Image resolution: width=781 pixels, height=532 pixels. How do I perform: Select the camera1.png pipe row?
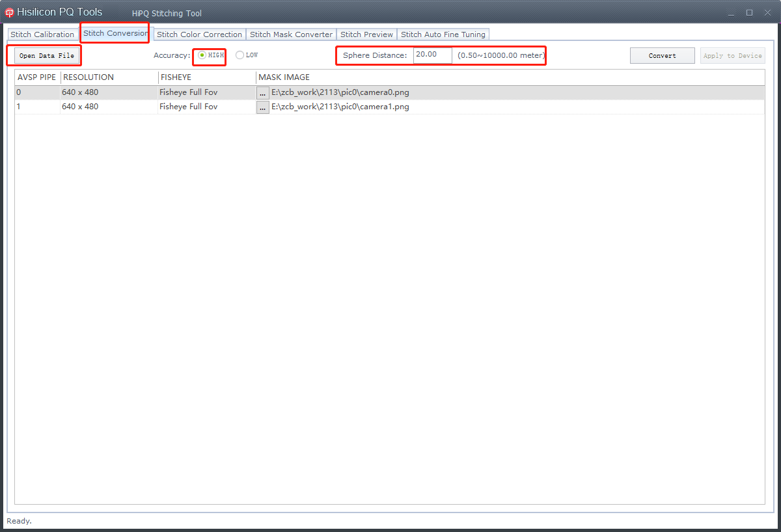(130, 107)
